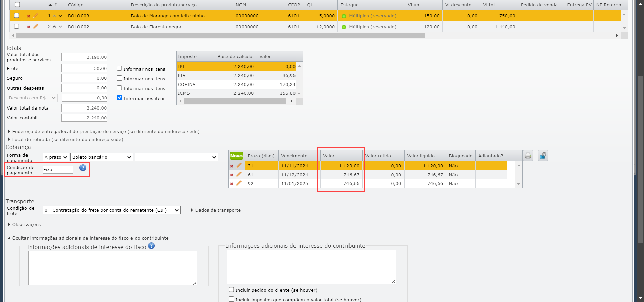Expand Dados de transporte section

click(216, 210)
